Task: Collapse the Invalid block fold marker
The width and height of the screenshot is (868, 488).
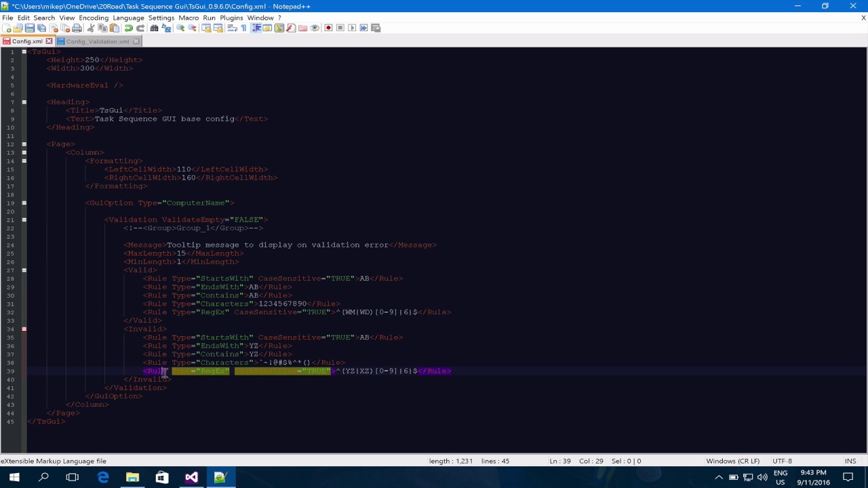Action: [x=24, y=329]
